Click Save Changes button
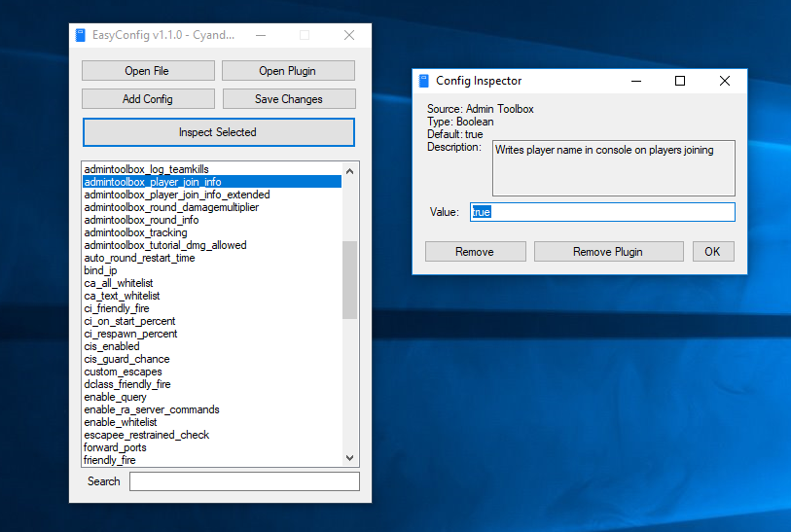 (x=289, y=99)
